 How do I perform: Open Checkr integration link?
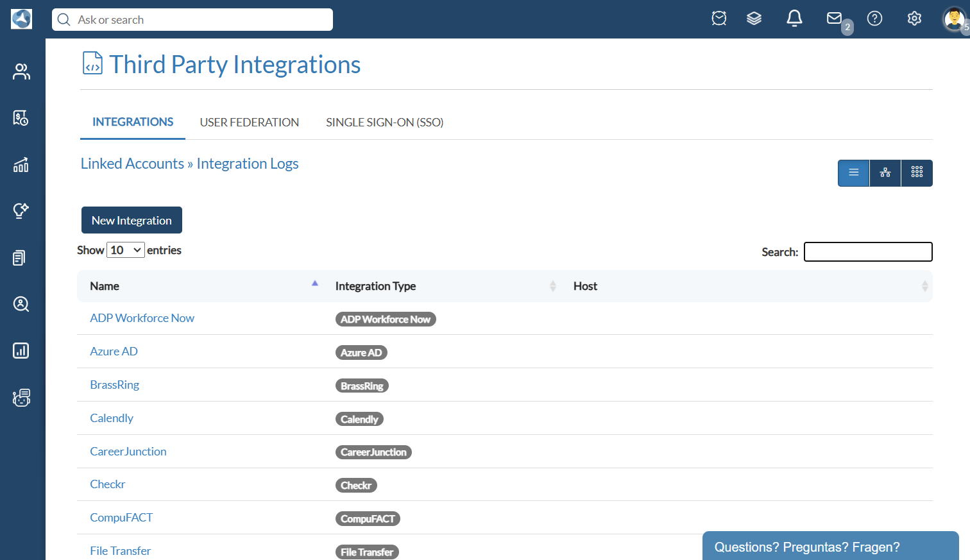(107, 484)
